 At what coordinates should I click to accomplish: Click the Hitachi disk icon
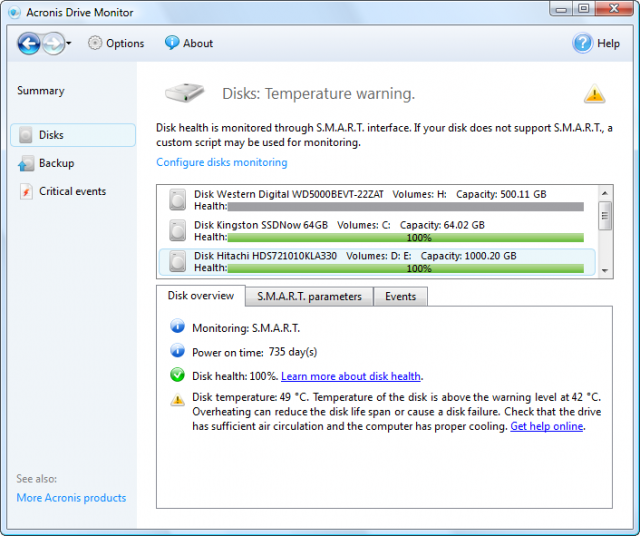178,262
